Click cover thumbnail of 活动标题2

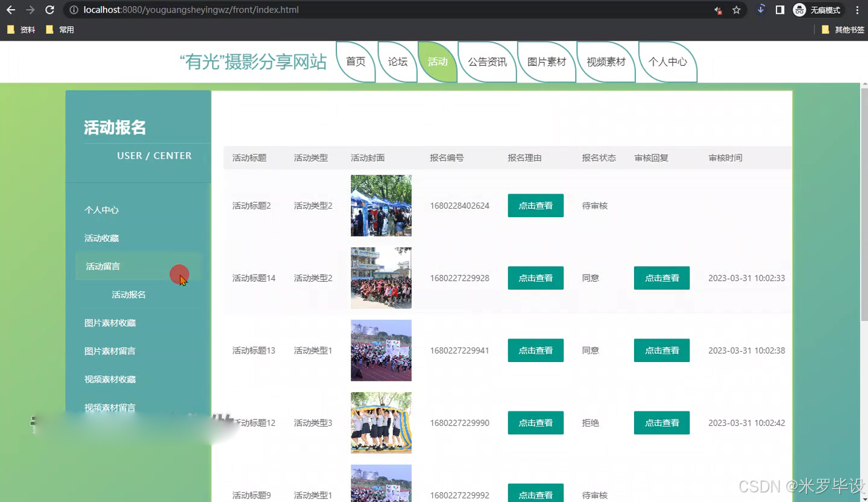tap(381, 206)
